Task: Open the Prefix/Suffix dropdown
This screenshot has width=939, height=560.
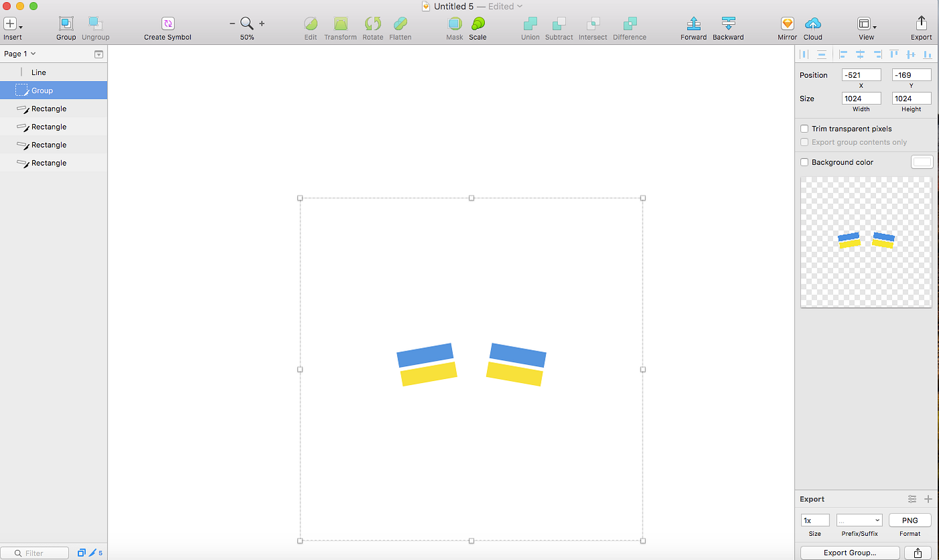Action: [x=859, y=520]
